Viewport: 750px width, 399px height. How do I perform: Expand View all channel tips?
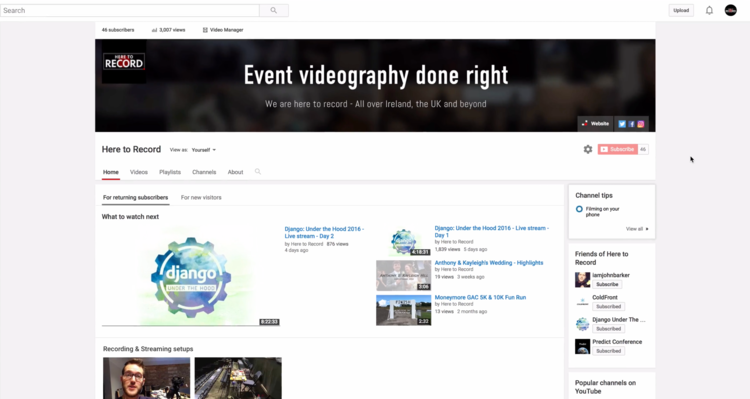point(637,229)
